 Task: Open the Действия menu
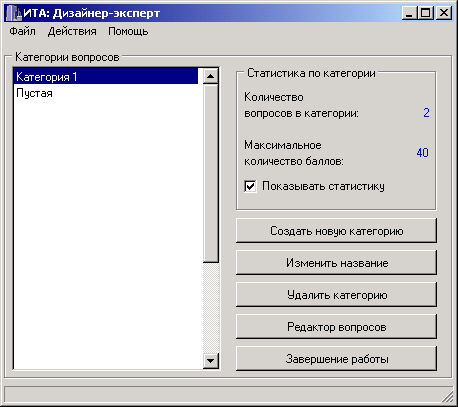72,32
